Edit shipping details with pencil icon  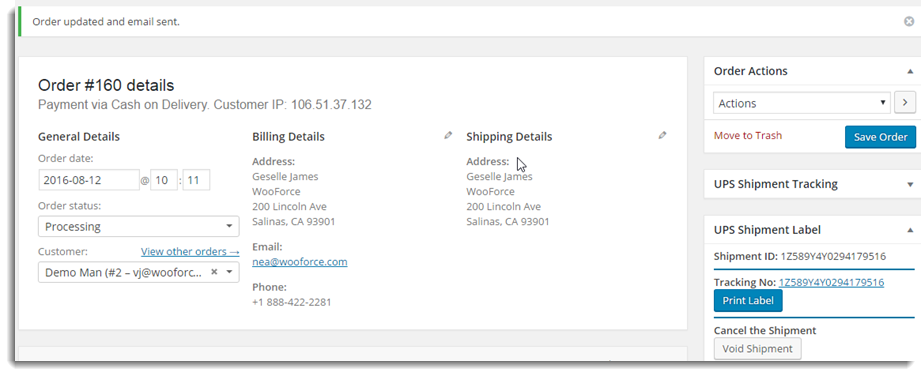click(x=663, y=135)
